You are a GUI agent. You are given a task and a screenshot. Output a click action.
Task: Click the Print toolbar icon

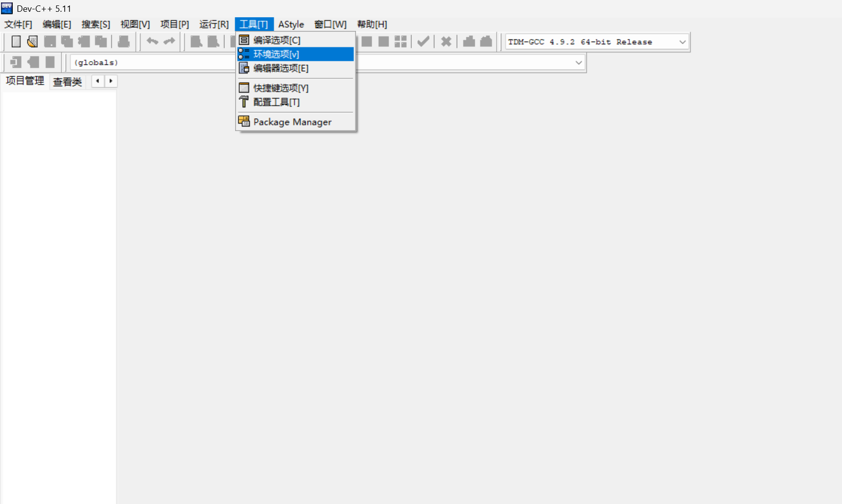[x=124, y=42]
